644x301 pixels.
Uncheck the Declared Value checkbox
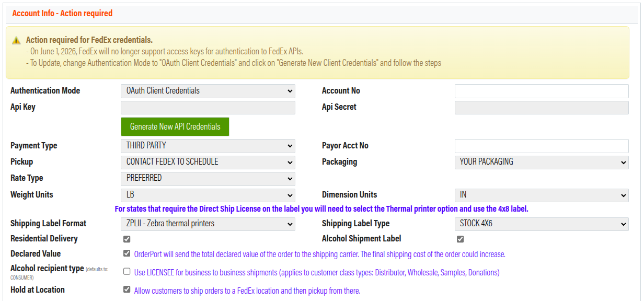pyautogui.click(x=126, y=253)
